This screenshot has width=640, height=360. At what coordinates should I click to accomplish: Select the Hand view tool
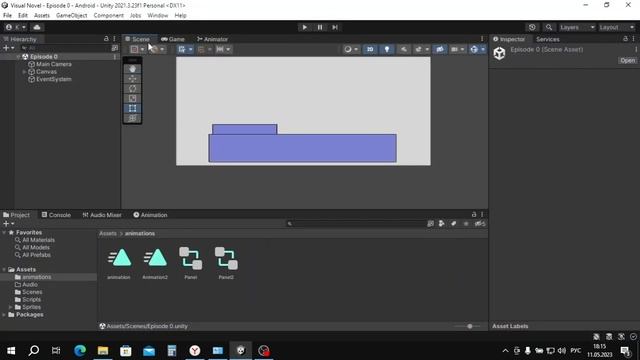[132, 69]
